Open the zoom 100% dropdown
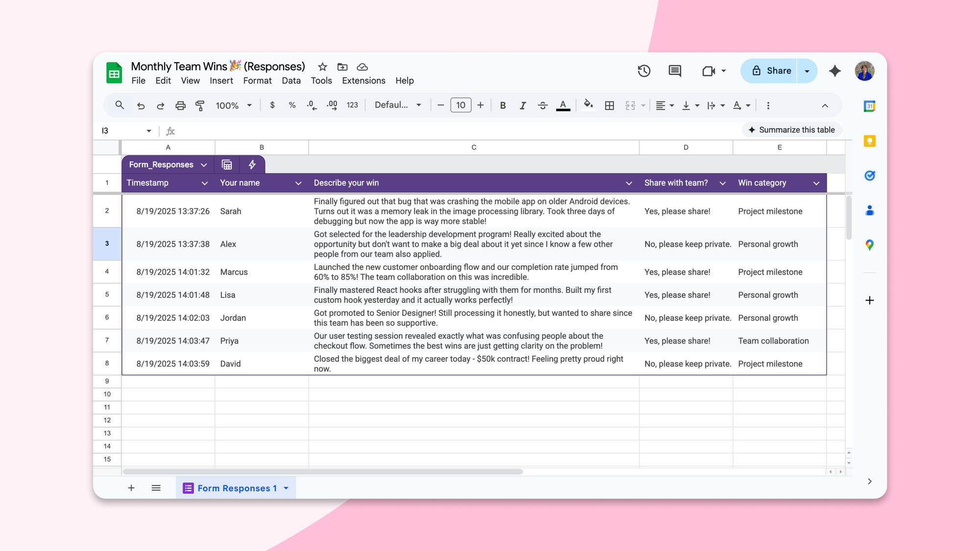This screenshot has width=980, height=551. [234, 105]
